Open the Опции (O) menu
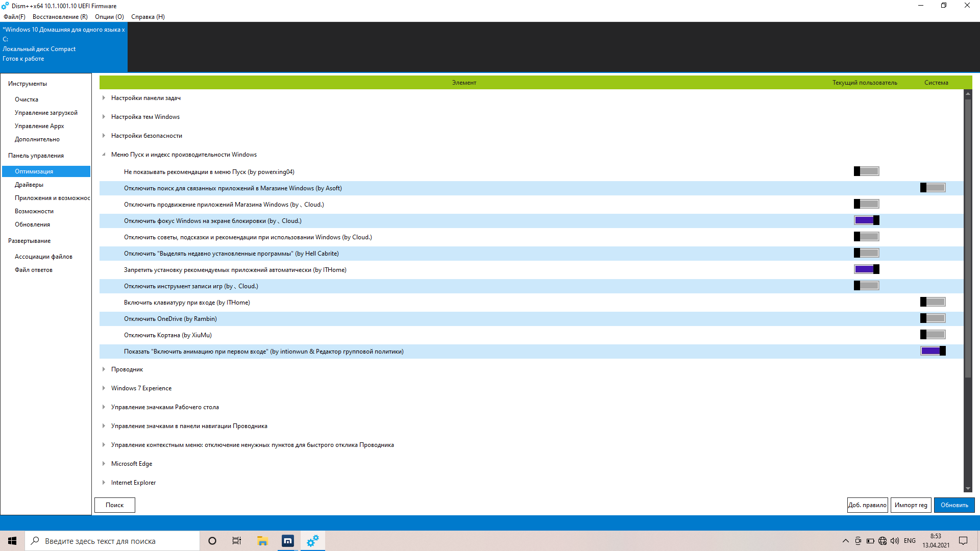This screenshot has height=551, width=980. [x=109, y=17]
